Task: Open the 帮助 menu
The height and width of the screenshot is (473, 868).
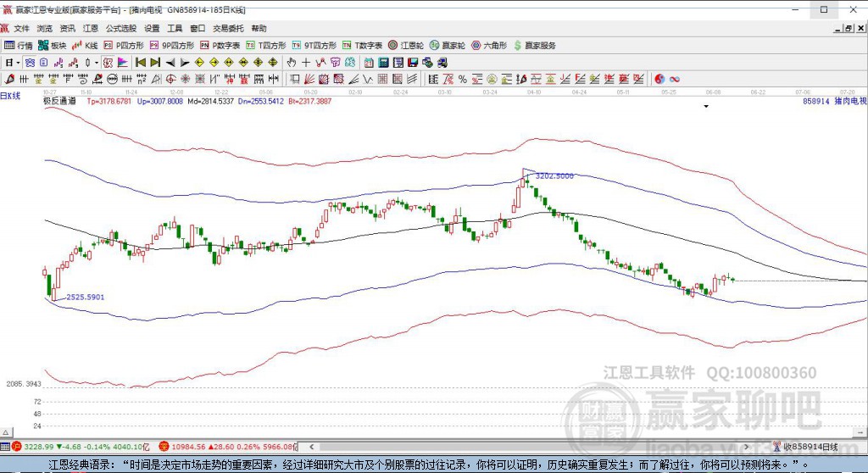Action: (259, 28)
